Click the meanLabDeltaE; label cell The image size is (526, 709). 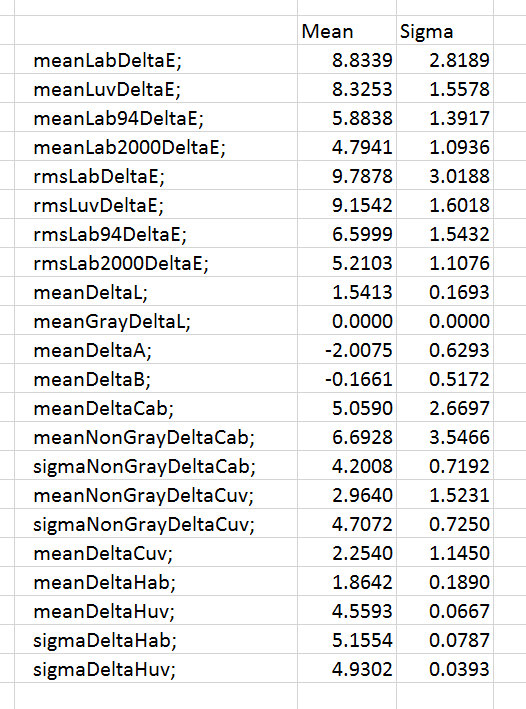[156, 59]
